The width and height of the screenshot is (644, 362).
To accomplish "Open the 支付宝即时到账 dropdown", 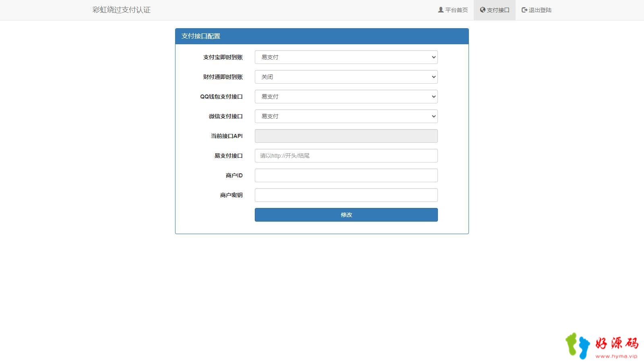I will click(x=346, y=57).
